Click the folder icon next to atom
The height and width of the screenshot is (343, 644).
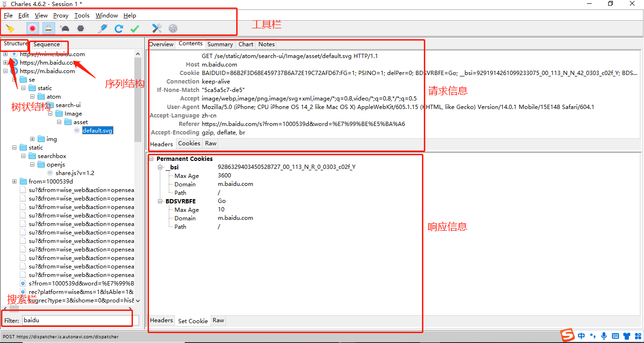pos(41,97)
